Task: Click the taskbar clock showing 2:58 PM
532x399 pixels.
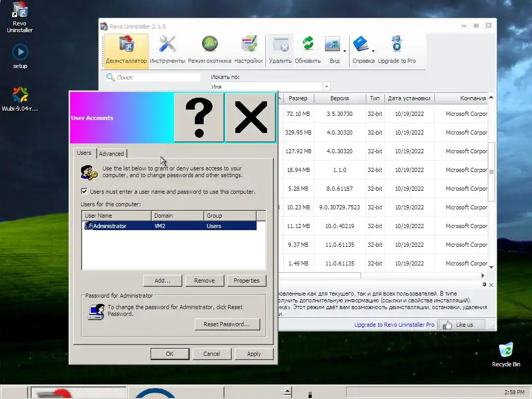Action: [x=514, y=392]
